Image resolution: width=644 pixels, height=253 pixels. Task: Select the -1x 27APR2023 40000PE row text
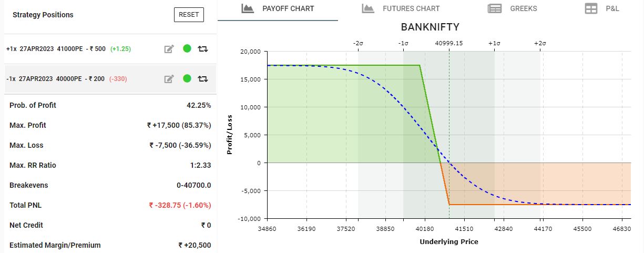click(55, 79)
